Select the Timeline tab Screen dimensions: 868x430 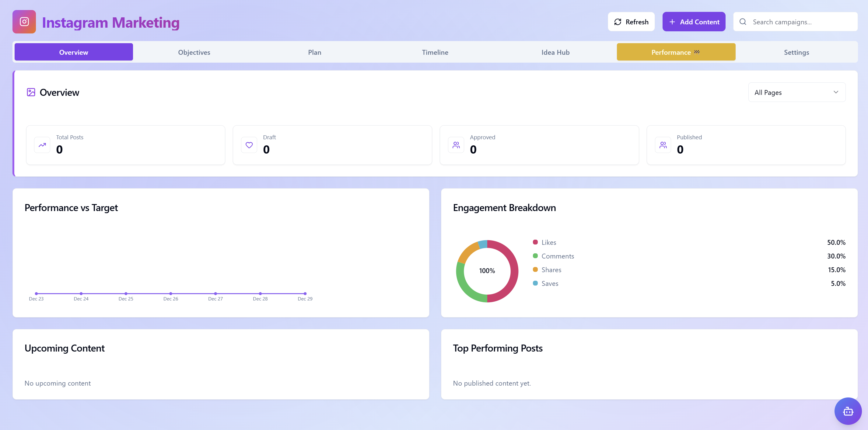coord(435,52)
